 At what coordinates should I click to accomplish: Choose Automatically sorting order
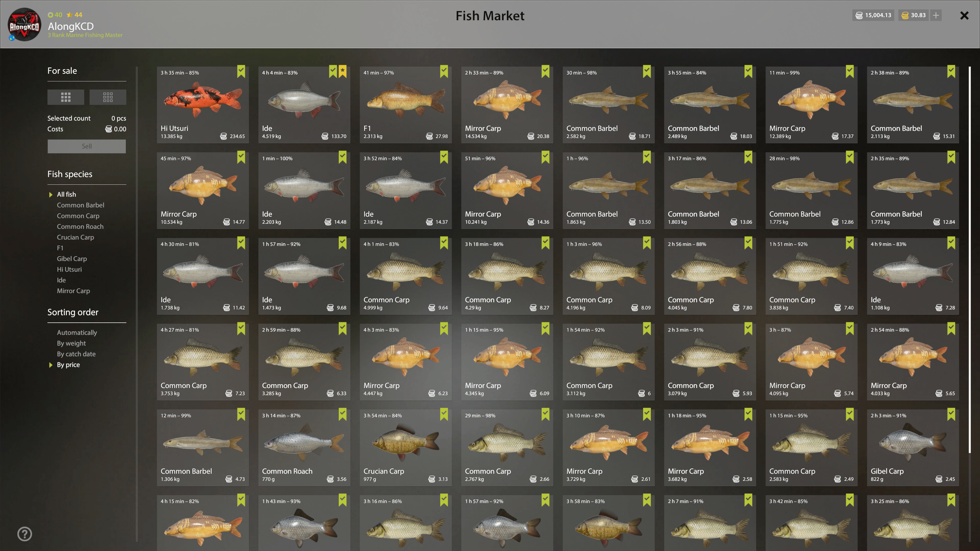click(x=77, y=332)
